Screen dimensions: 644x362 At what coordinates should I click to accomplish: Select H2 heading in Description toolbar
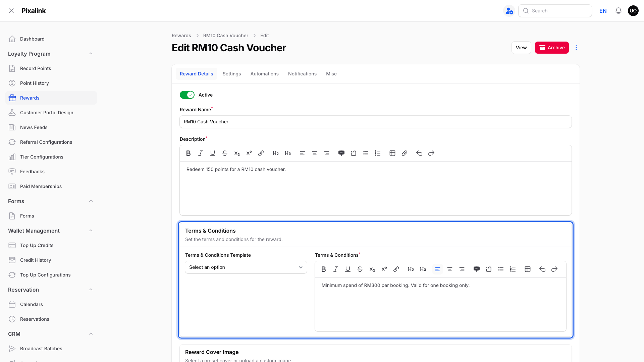click(276, 153)
